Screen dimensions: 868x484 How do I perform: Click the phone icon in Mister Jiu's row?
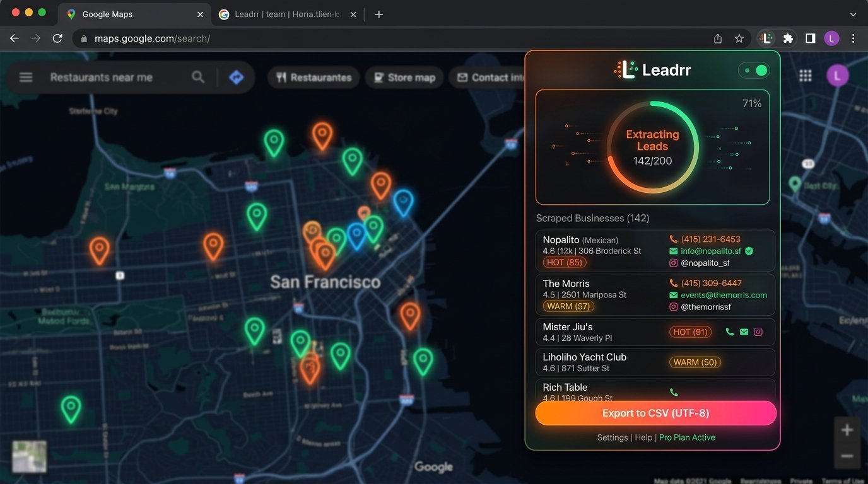coord(729,332)
